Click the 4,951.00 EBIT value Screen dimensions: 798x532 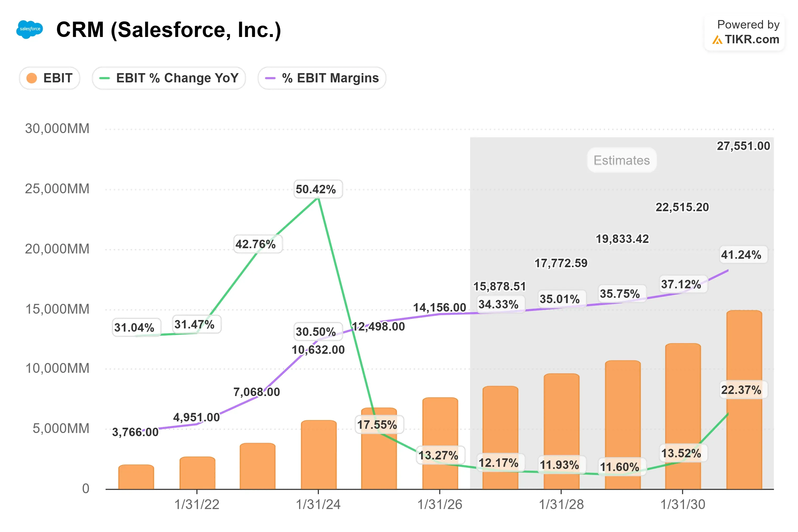tap(197, 417)
